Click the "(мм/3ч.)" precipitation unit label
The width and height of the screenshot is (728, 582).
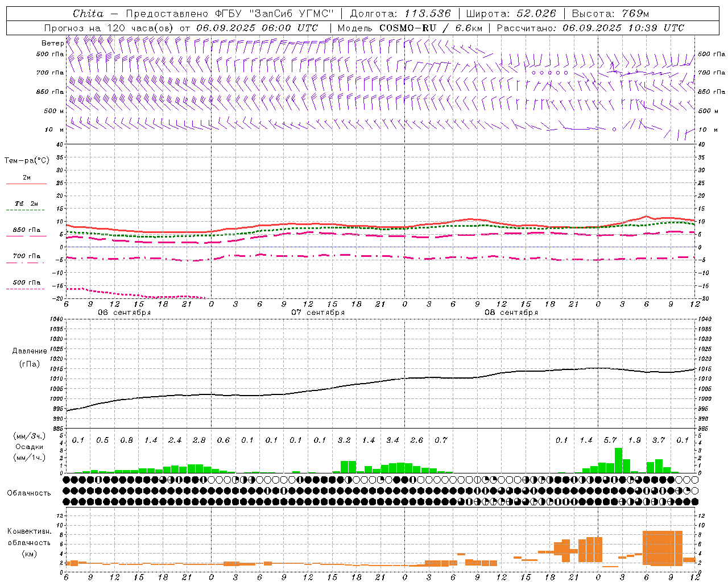click(x=30, y=436)
